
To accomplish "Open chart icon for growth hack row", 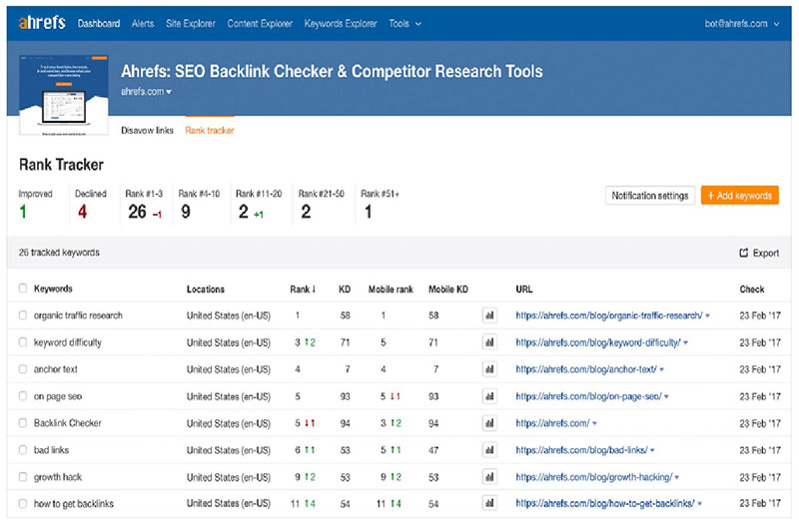I will tap(489, 477).
